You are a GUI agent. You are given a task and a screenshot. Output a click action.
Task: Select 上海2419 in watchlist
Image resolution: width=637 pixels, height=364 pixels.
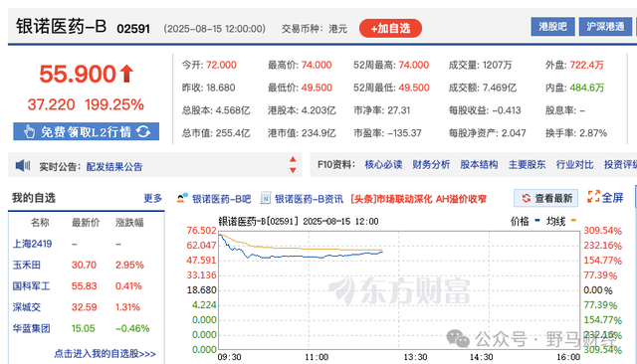pyautogui.click(x=32, y=244)
